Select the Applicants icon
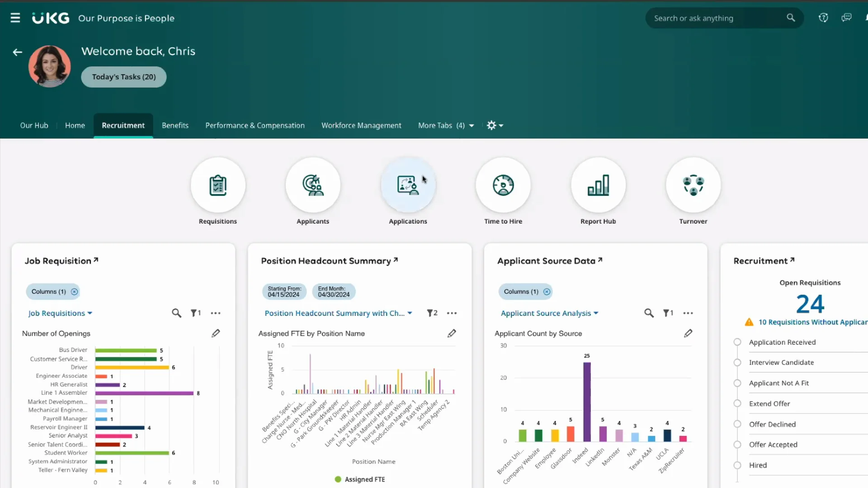Viewport: 868px width, 488px height. pos(313,185)
